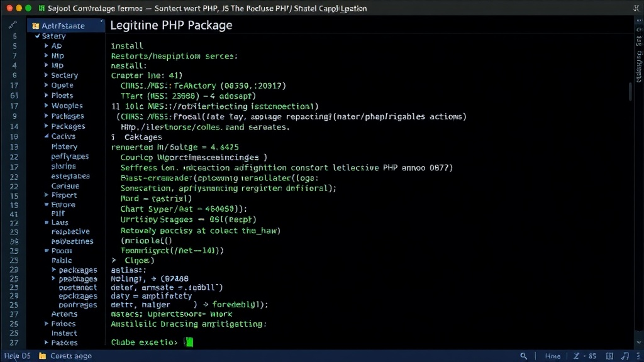The image size is (644, 362).
Task: Click the expand icon at the title bar's right end
Action: point(636,8)
